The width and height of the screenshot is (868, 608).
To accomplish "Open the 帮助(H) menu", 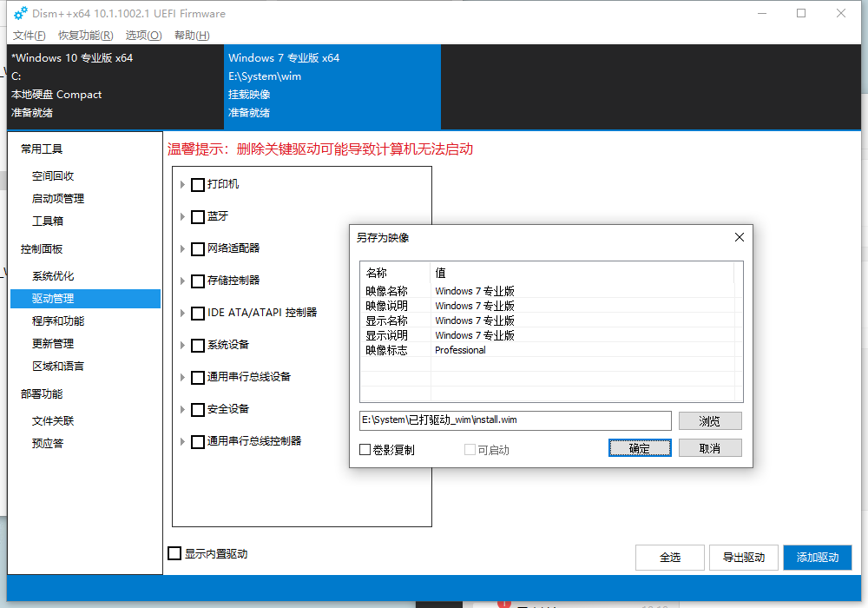I will coord(192,36).
